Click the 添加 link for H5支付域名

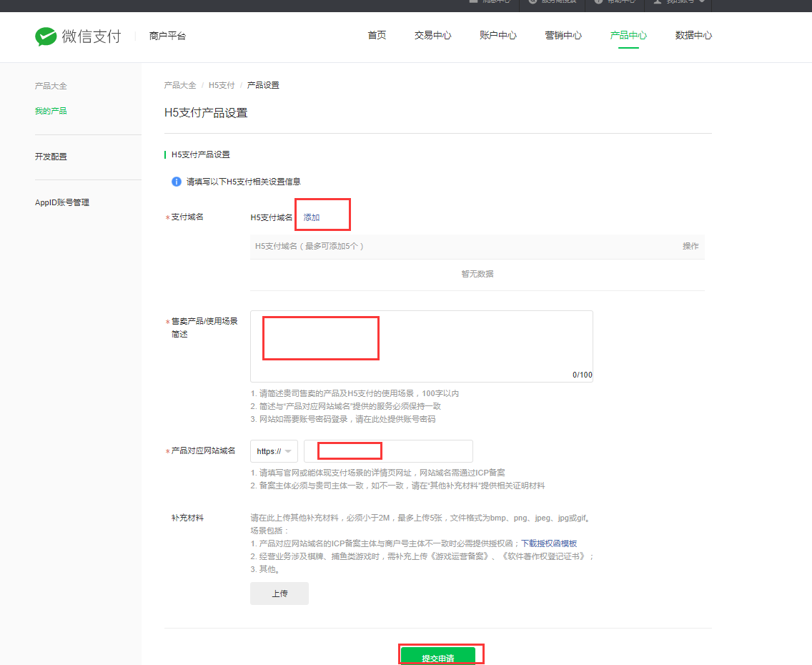312,217
